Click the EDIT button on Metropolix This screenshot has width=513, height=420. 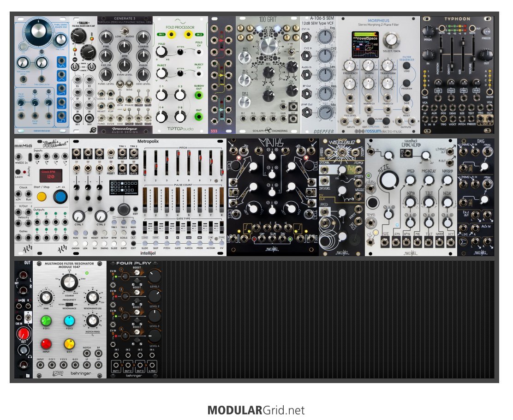tap(133, 243)
